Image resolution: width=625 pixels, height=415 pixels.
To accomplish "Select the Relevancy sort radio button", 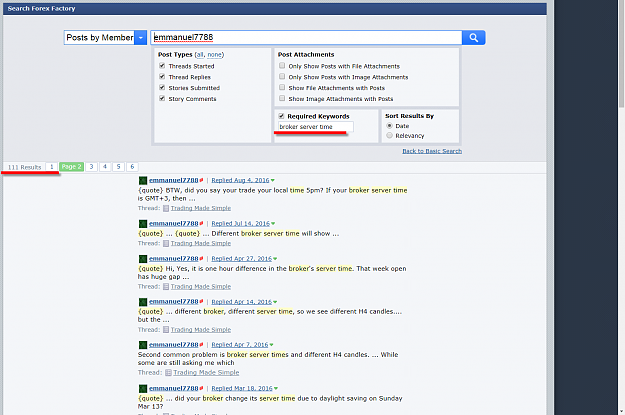I will coord(389,136).
